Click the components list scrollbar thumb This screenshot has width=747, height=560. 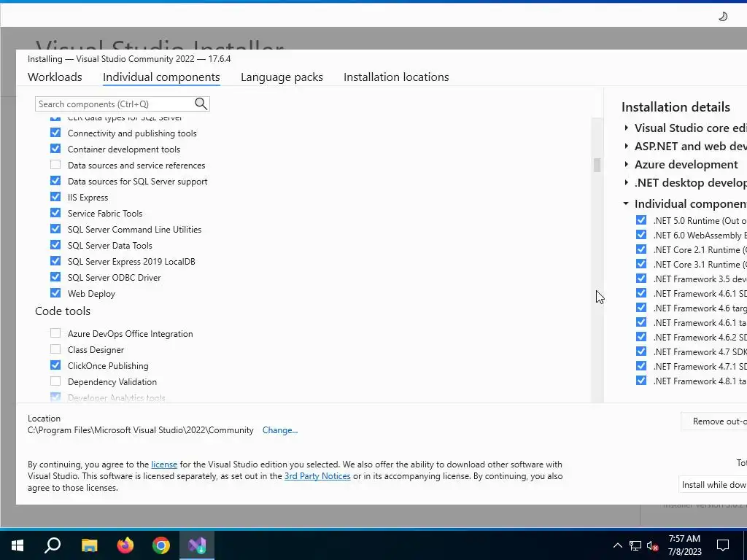(597, 165)
